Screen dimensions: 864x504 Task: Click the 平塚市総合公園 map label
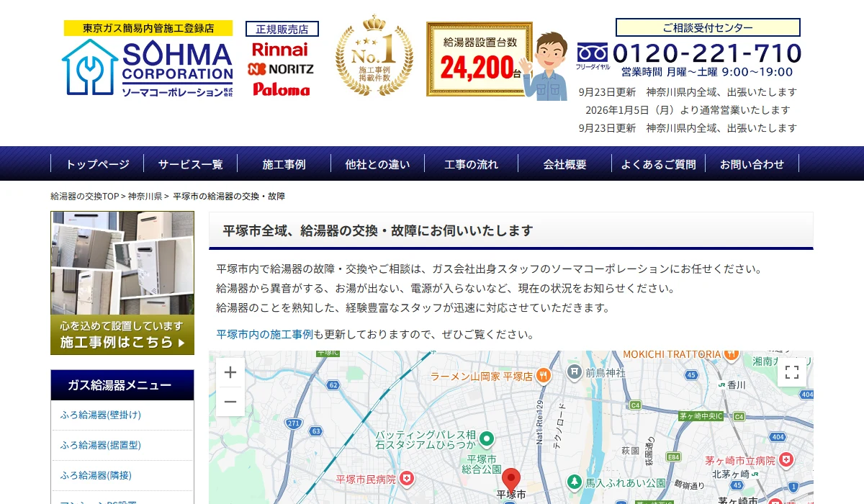pyautogui.click(x=482, y=464)
